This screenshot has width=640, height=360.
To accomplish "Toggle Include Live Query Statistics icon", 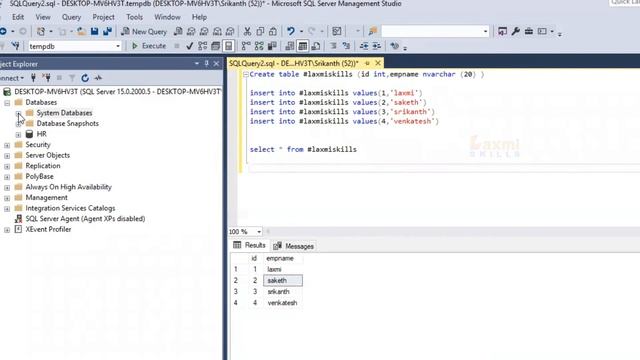I will pos(259,46).
